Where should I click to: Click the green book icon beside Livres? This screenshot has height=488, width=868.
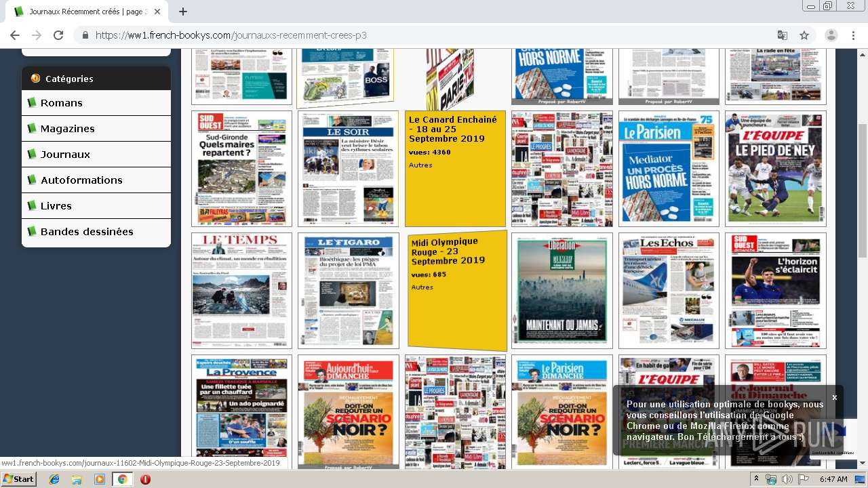(31, 205)
